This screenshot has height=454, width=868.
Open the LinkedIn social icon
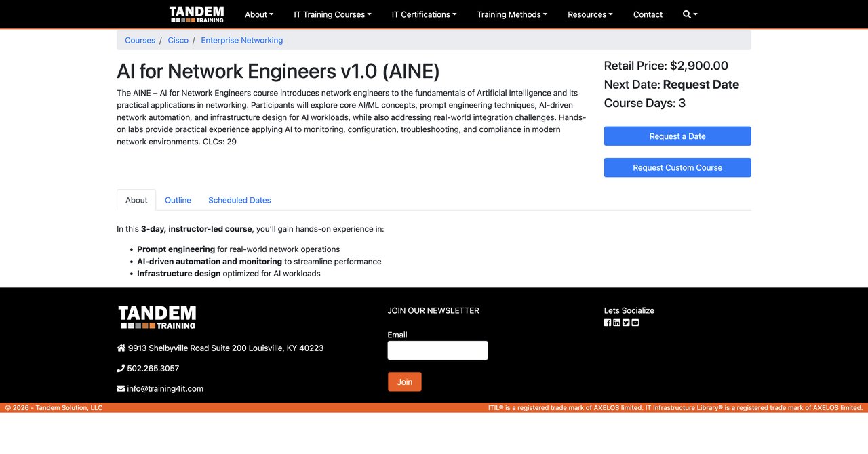[x=616, y=323]
